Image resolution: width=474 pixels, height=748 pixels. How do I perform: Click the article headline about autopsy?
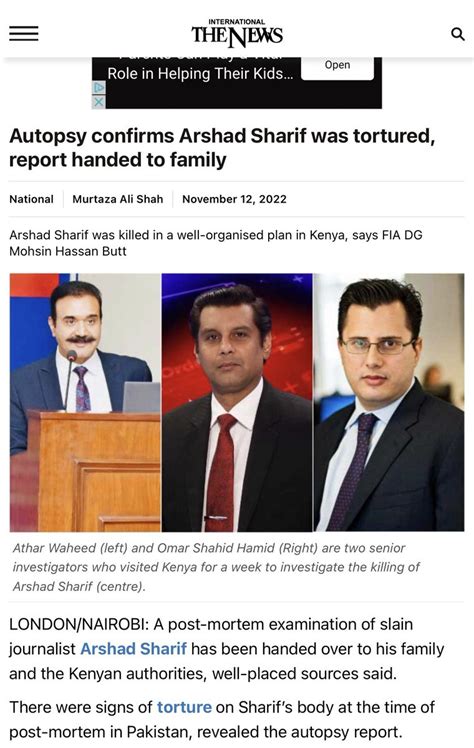222,148
